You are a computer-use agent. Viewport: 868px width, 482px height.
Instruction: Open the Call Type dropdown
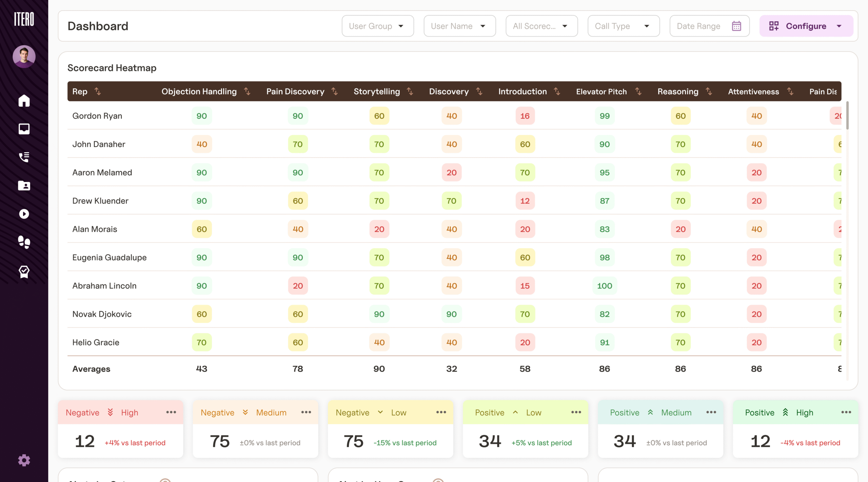[x=623, y=26]
